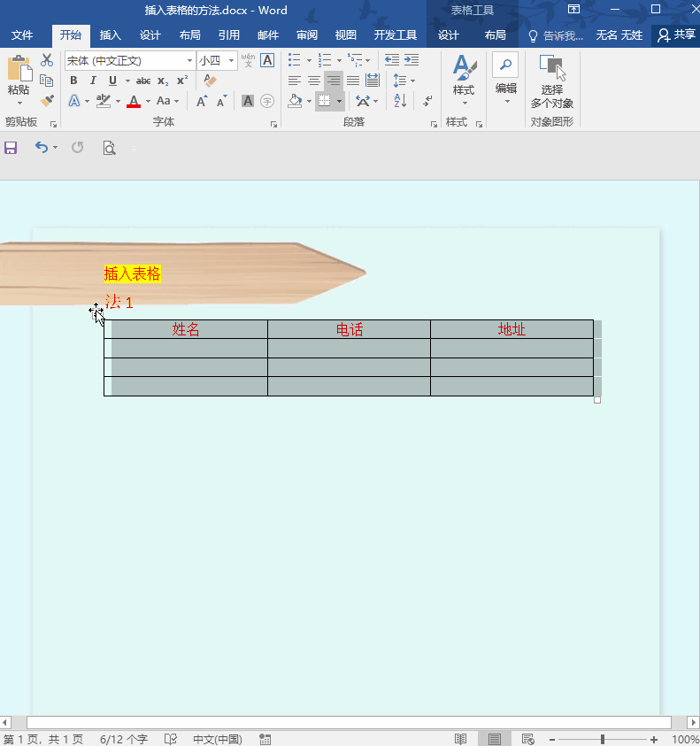700x746 pixels.
Task: Click font color red A swatch
Action: click(x=134, y=101)
